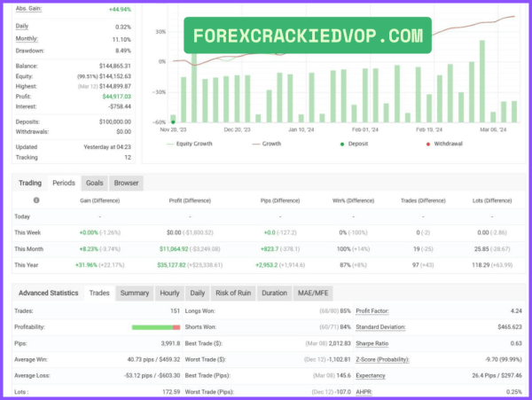Toggle Deposit legend entry

(x=354, y=144)
